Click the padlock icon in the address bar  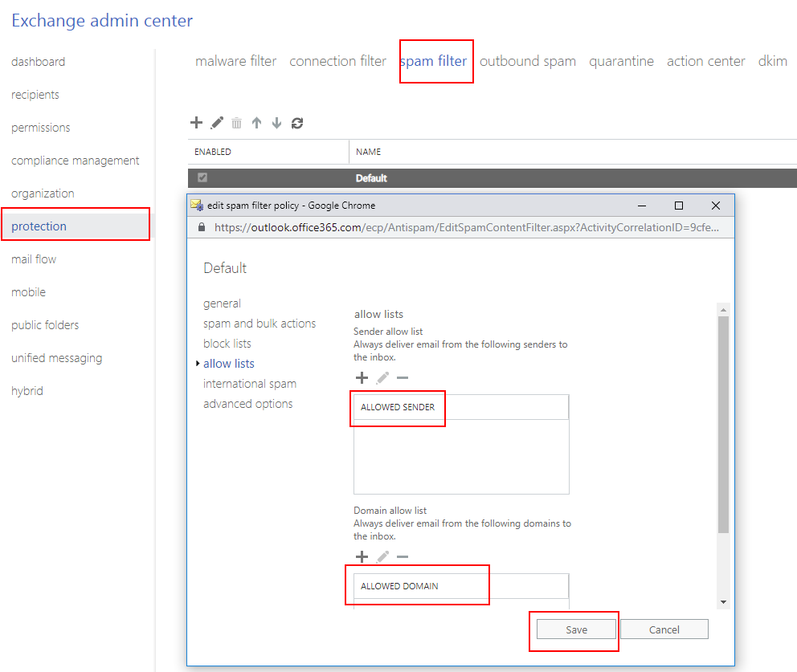202,227
